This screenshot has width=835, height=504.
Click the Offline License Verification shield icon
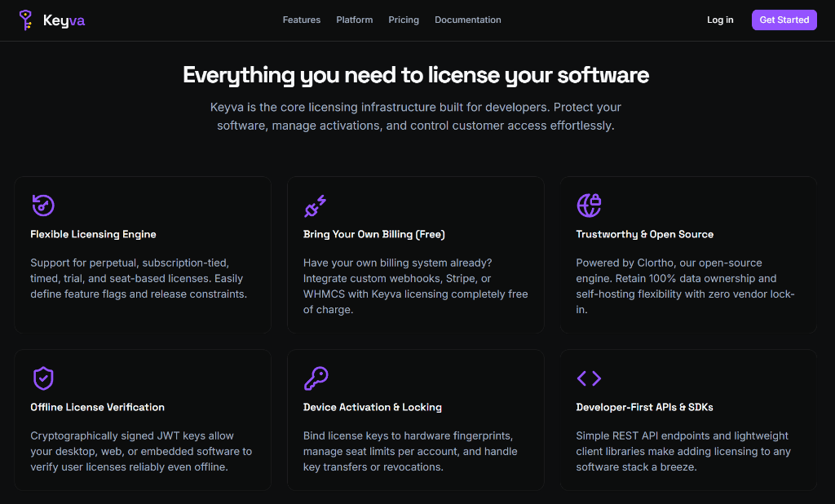point(43,378)
